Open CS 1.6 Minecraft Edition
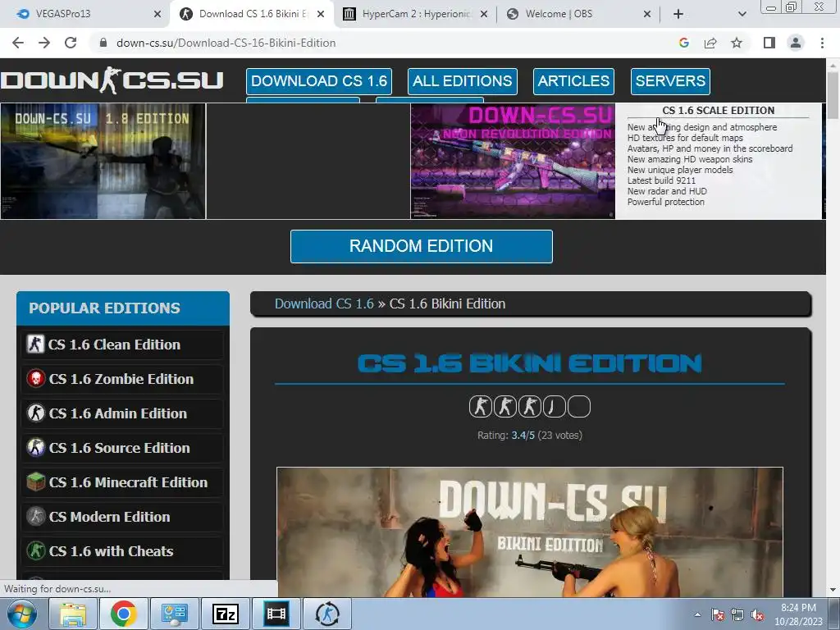The width and height of the screenshot is (840, 630). point(123,482)
